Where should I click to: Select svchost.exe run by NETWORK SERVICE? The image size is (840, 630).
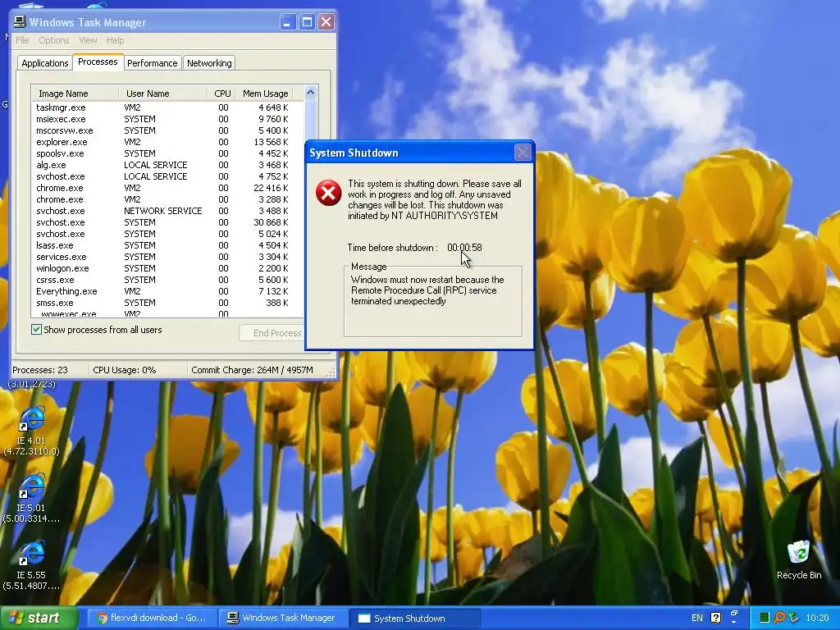167,211
